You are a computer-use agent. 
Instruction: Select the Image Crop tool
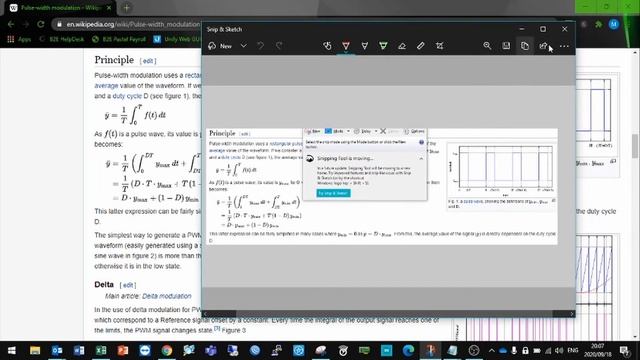tap(440, 46)
